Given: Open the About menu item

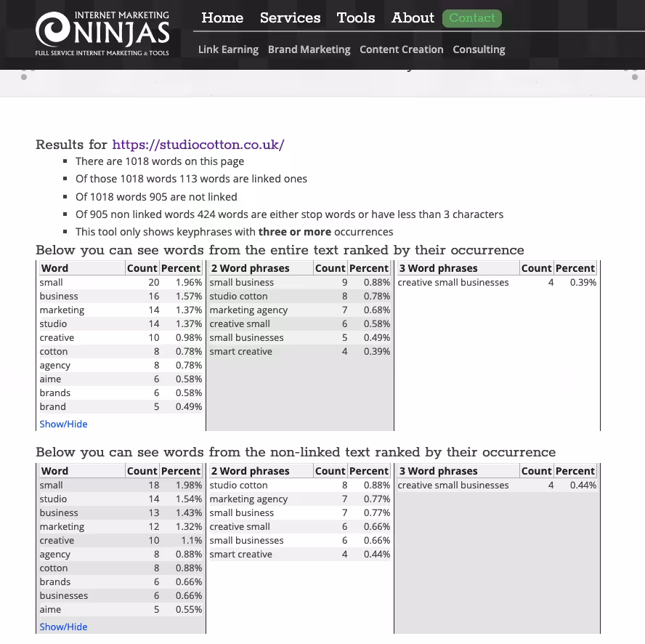Looking at the screenshot, I should point(413,17).
